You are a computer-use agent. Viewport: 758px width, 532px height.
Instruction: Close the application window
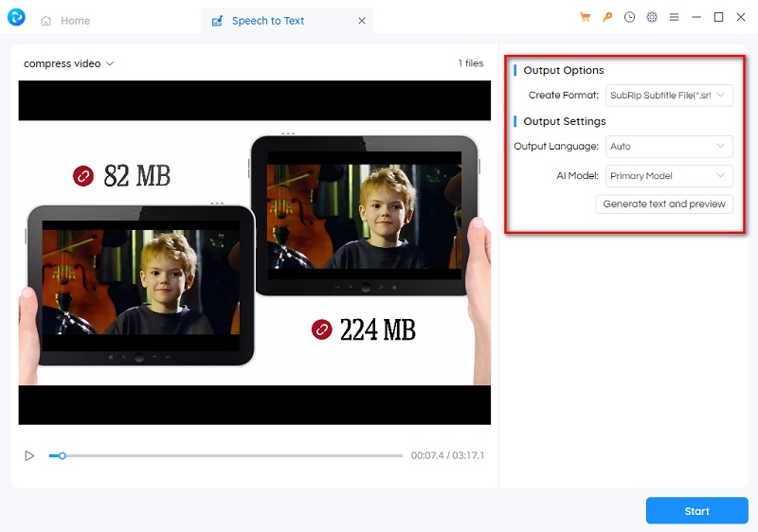coord(741,17)
